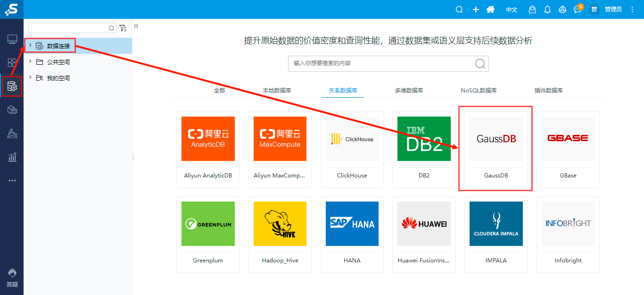Open the 管理员 user menu

[x=613, y=9]
